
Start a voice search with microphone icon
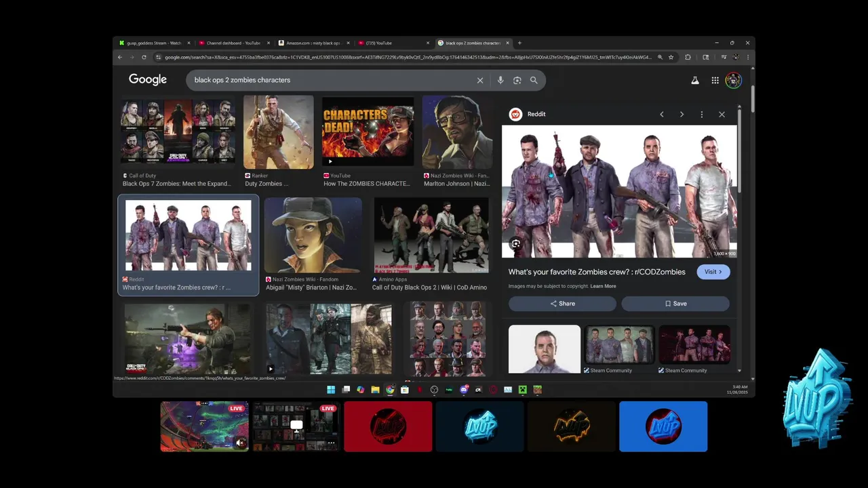click(500, 80)
